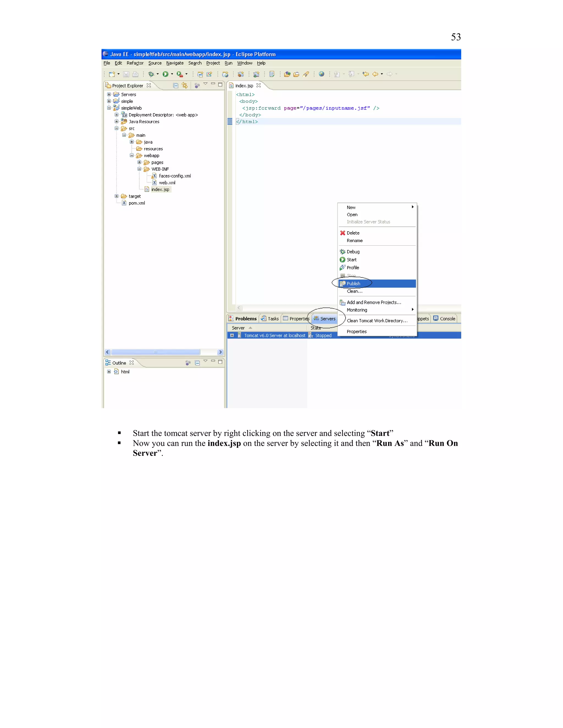Expand the pages folder node
The image size is (563, 728).
click(x=139, y=162)
